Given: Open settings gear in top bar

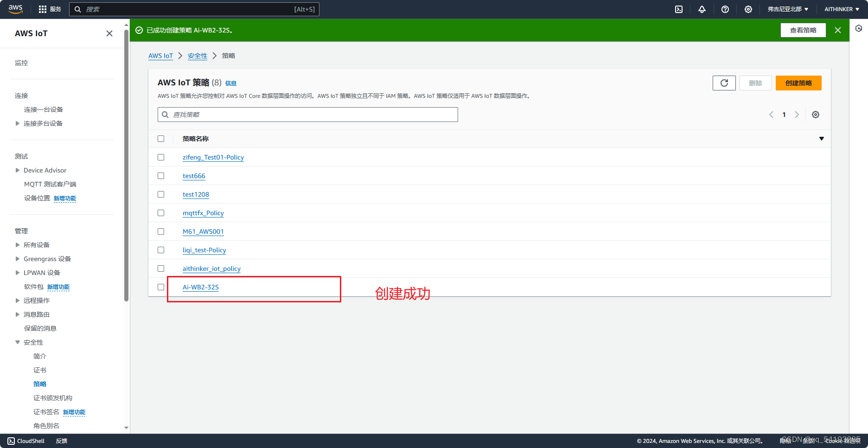Looking at the screenshot, I should 748,9.
